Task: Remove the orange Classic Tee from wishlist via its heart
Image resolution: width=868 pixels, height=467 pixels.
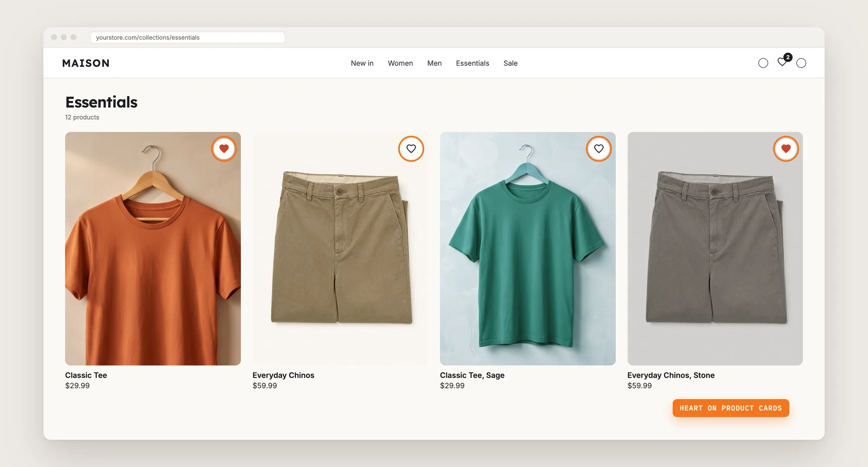Action: point(224,149)
